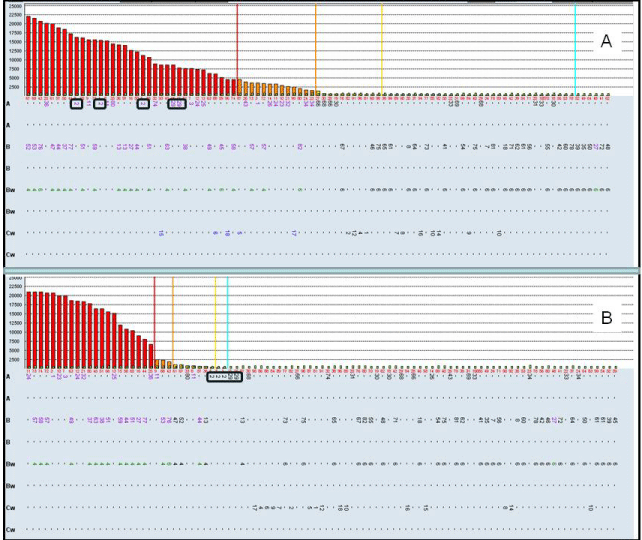Click the 10000 y-axis label in panel A
The width and height of the screenshot is (642, 540).
pos(15,60)
